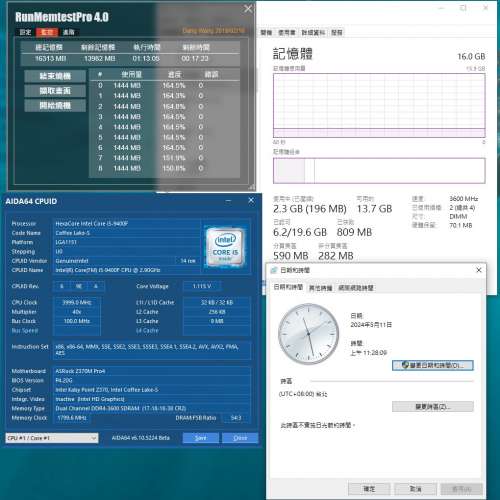Click the 100.0 MHz bus clock value
500x500 pixels.
[x=77, y=321]
